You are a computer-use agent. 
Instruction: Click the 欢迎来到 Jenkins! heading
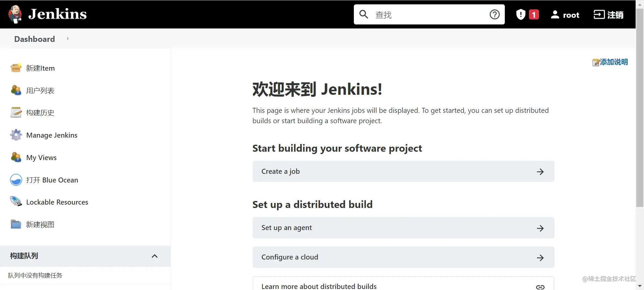(317, 89)
